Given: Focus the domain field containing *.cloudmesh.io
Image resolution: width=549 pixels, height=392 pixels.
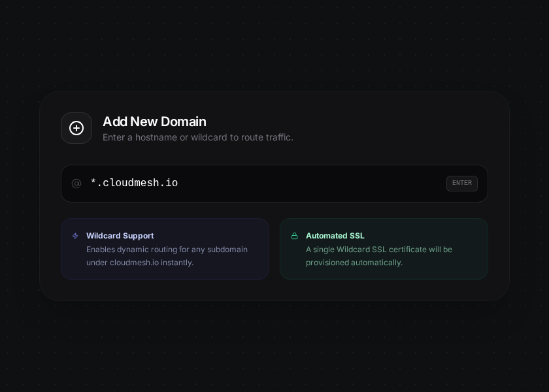Looking at the screenshot, I should tap(274, 184).
